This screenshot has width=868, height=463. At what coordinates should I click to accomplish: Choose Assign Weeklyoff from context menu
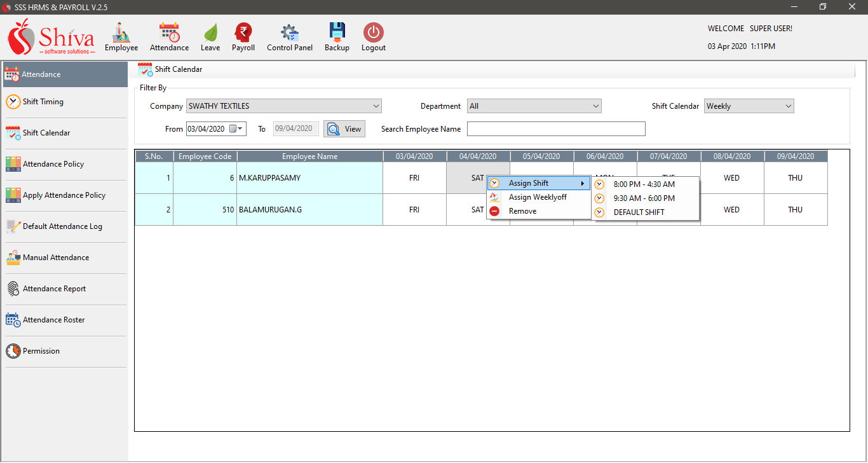538,197
